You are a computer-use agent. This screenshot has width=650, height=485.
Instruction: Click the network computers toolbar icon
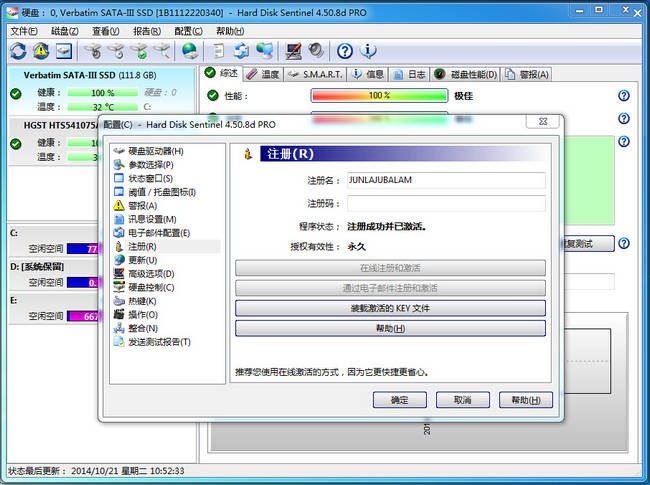264,51
